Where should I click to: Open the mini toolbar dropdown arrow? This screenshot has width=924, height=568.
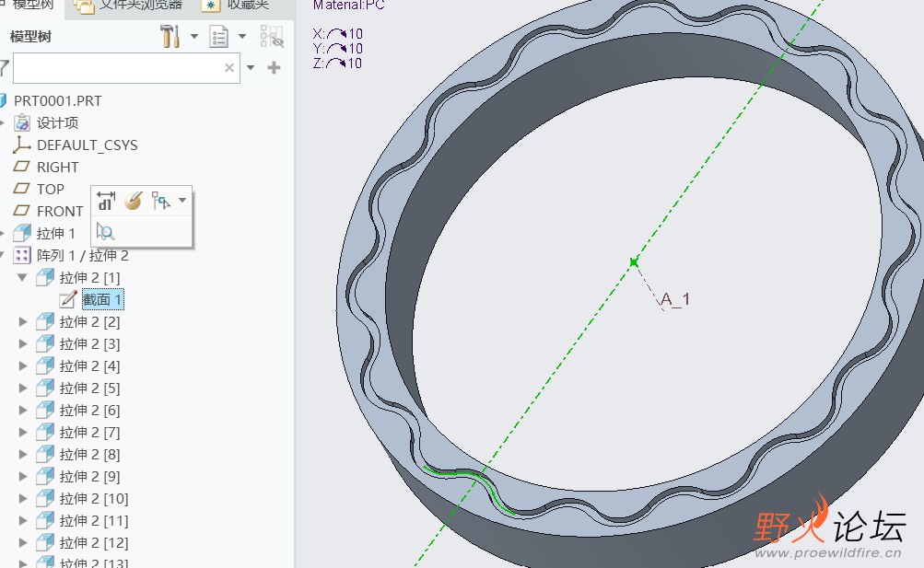point(182,200)
